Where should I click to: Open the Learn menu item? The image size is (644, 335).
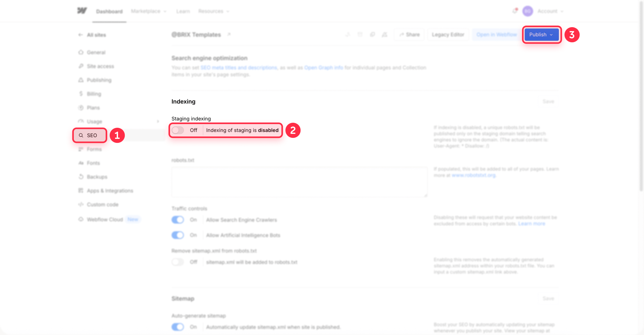pos(183,11)
